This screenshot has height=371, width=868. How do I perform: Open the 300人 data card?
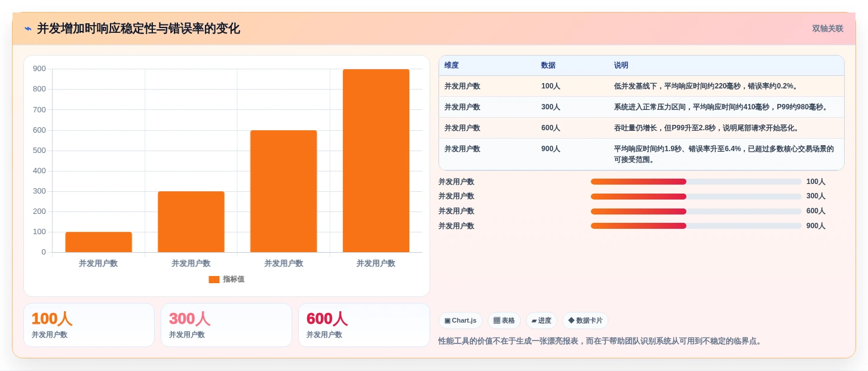226,325
